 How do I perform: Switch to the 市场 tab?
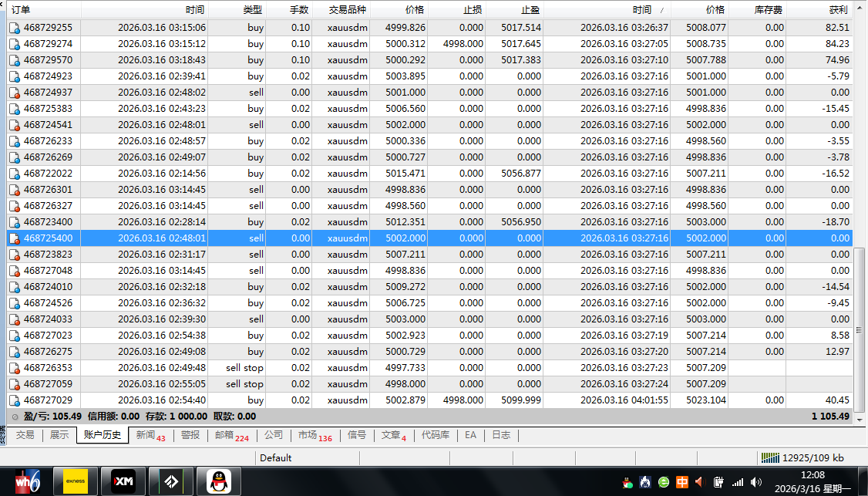tap(314, 435)
